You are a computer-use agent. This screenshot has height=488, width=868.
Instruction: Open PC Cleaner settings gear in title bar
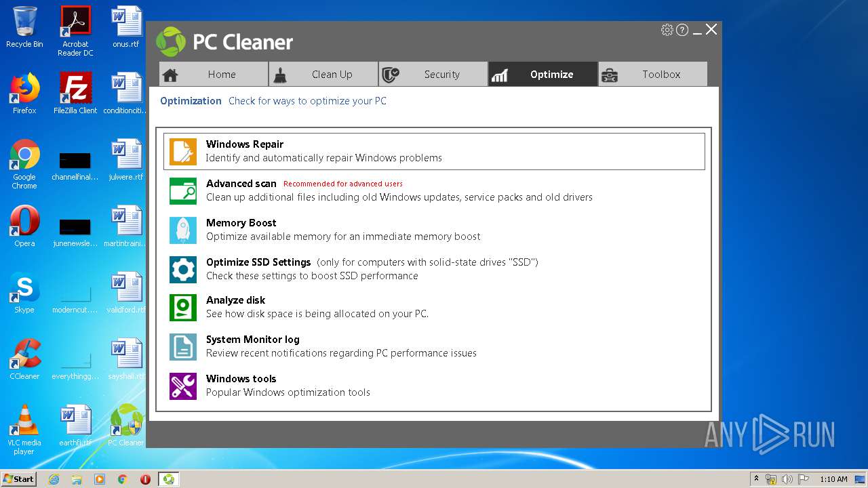tap(667, 30)
